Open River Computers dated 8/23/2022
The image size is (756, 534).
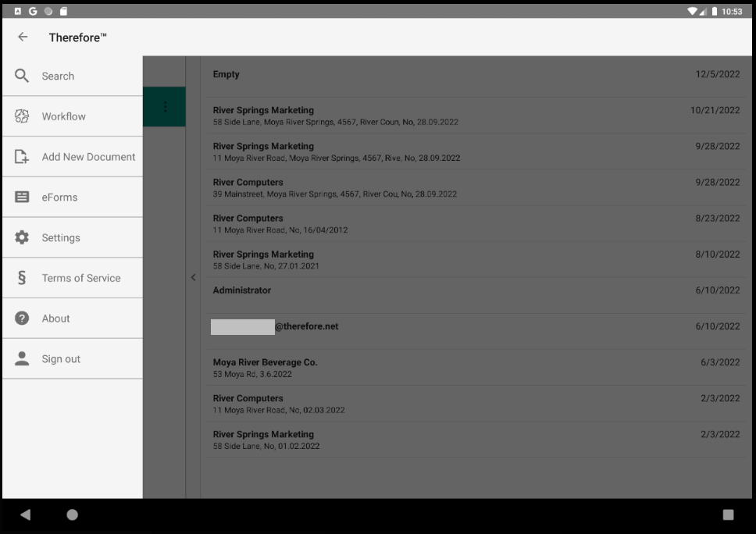click(476, 223)
